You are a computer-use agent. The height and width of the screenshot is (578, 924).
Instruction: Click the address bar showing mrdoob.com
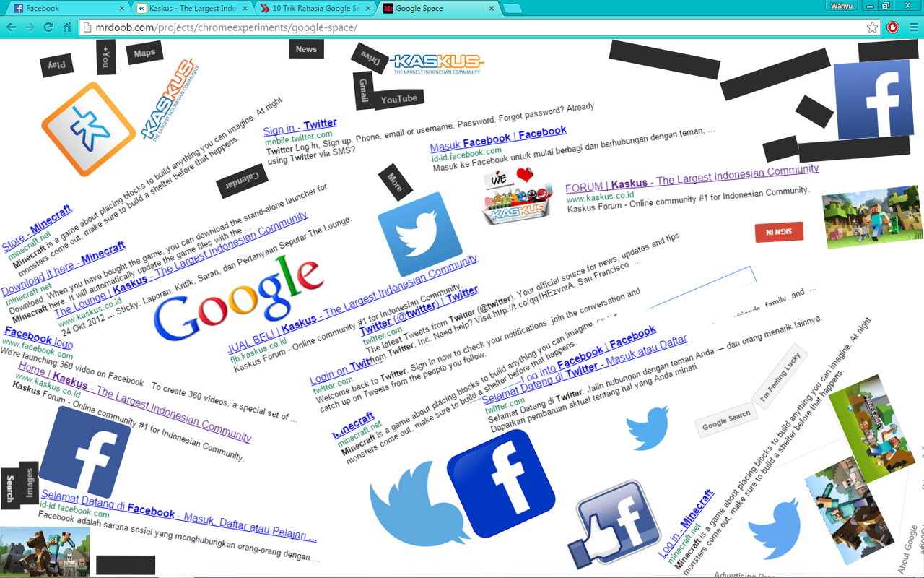473,27
